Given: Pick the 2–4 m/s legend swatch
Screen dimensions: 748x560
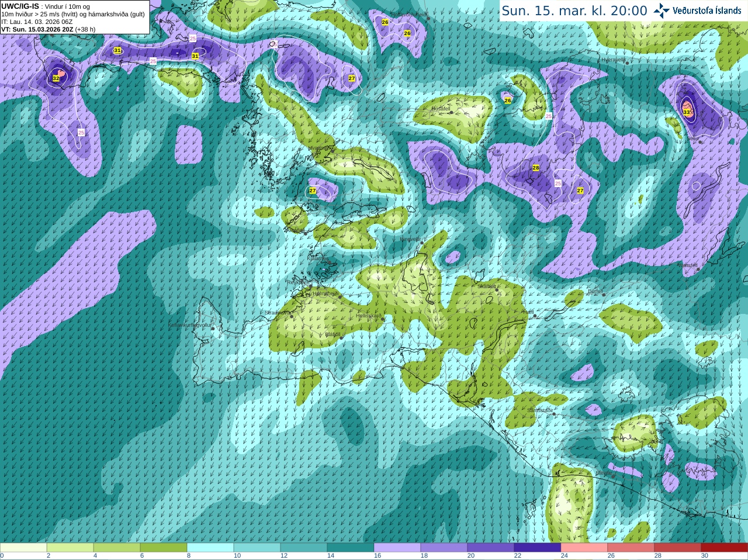Looking at the screenshot, I should tap(70, 548).
